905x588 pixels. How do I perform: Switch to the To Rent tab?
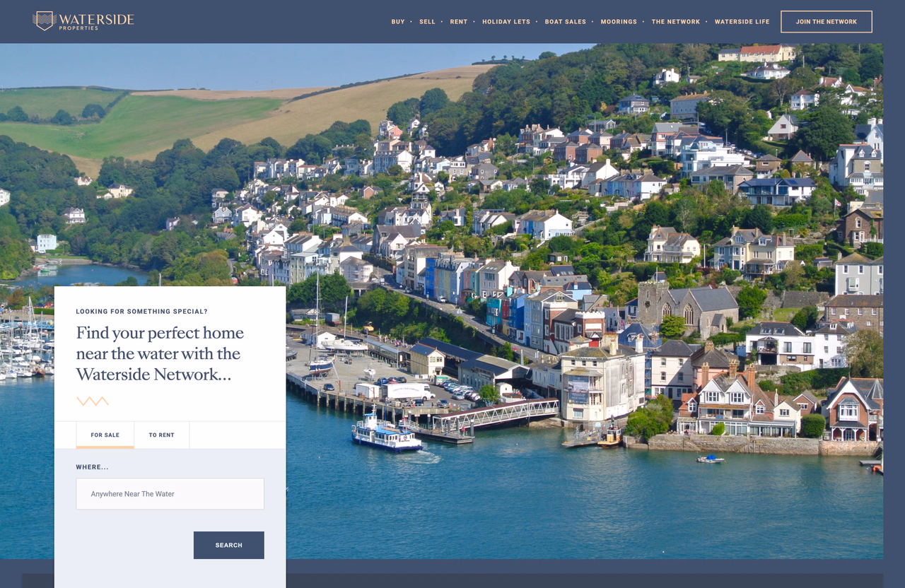pos(161,435)
